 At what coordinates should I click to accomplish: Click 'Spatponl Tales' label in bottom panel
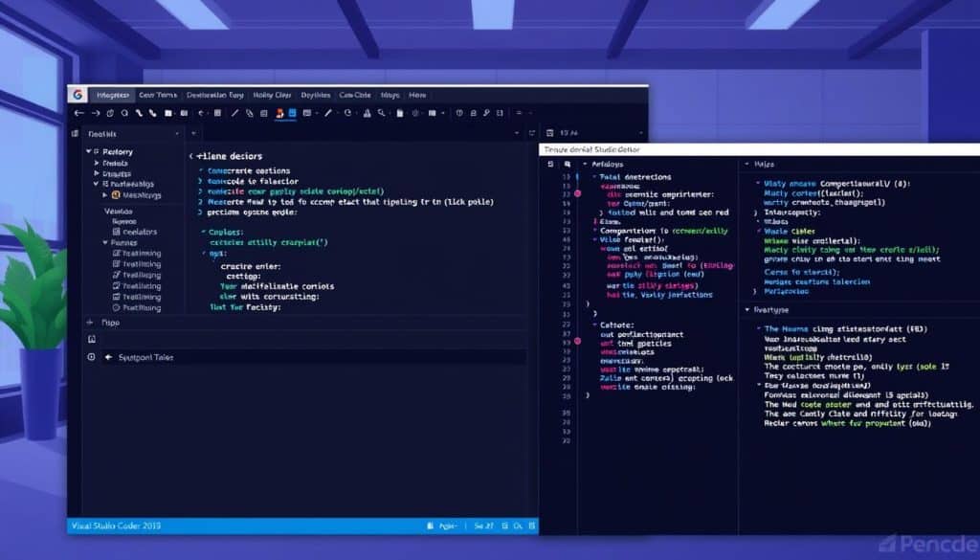tap(145, 357)
